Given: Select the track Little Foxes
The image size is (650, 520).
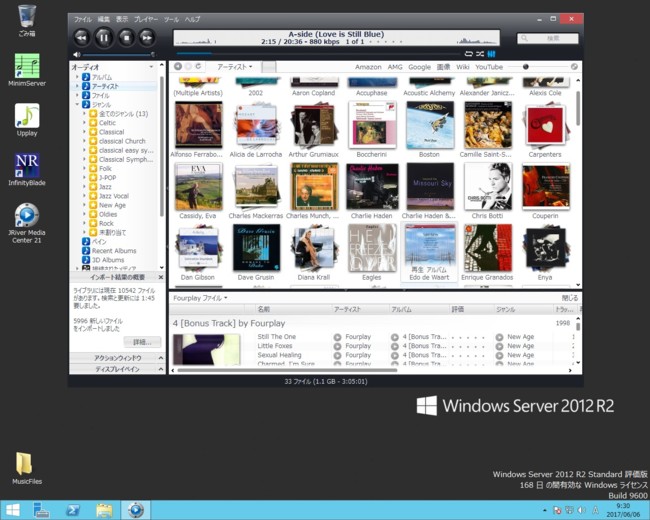Looking at the screenshot, I should click(x=275, y=346).
